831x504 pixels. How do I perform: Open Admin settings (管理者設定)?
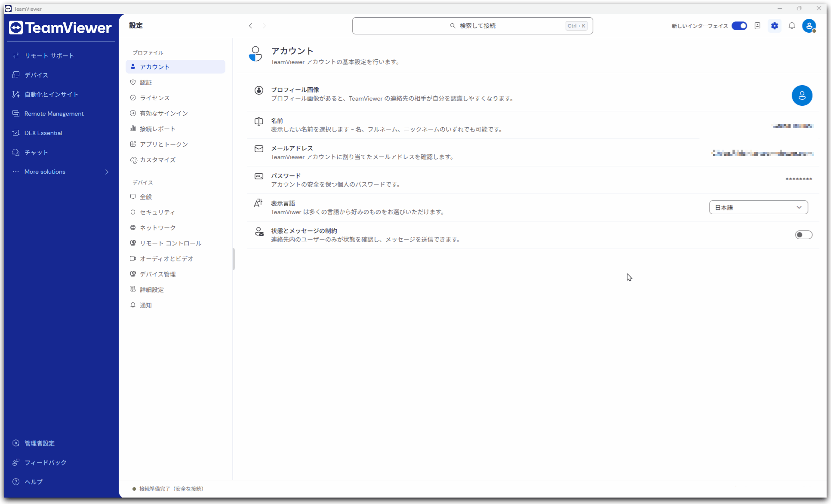click(x=39, y=443)
